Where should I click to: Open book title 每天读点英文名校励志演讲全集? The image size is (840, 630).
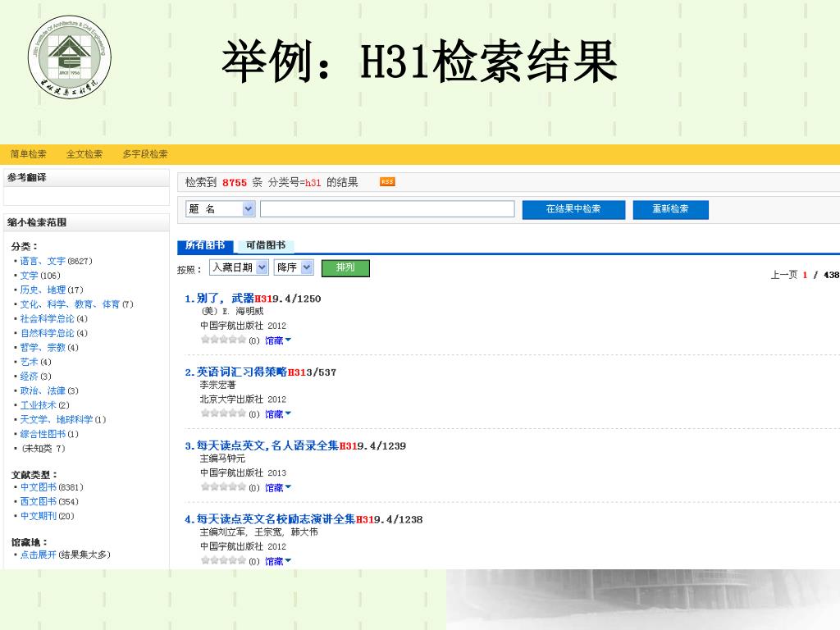[x=276, y=519]
